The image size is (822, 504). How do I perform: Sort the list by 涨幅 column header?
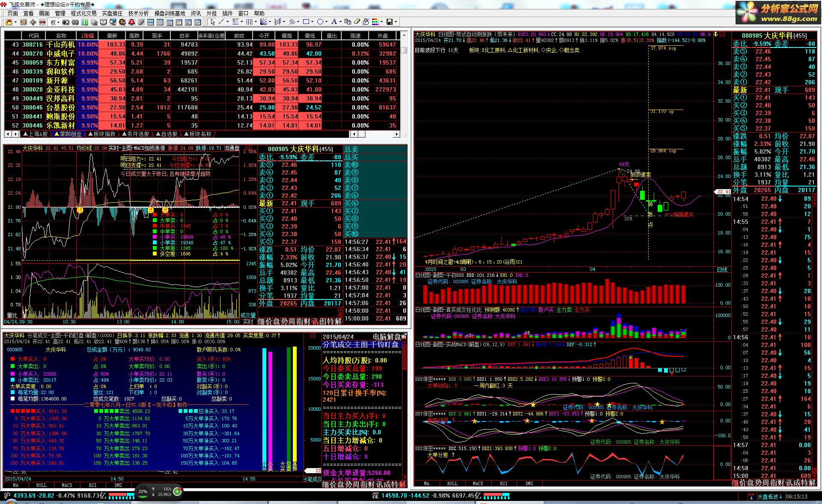[x=87, y=36]
